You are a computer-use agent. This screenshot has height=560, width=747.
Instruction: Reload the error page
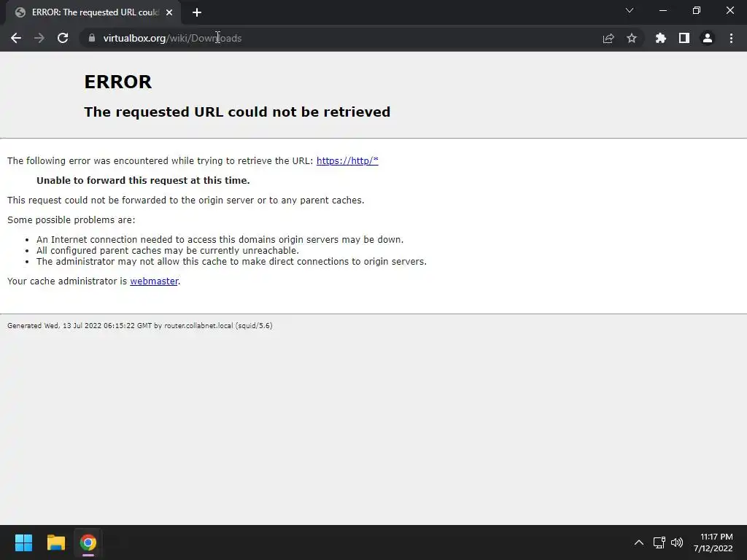(x=63, y=38)
